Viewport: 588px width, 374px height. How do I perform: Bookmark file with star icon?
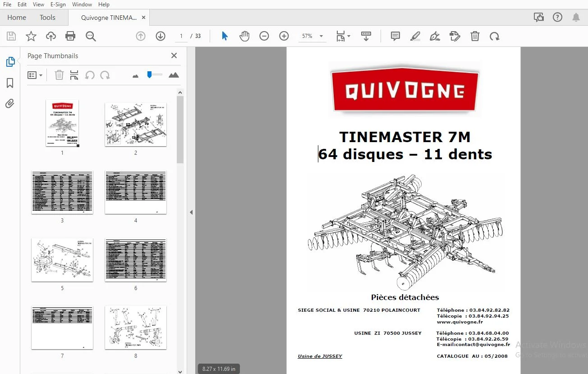click(31, 37)
